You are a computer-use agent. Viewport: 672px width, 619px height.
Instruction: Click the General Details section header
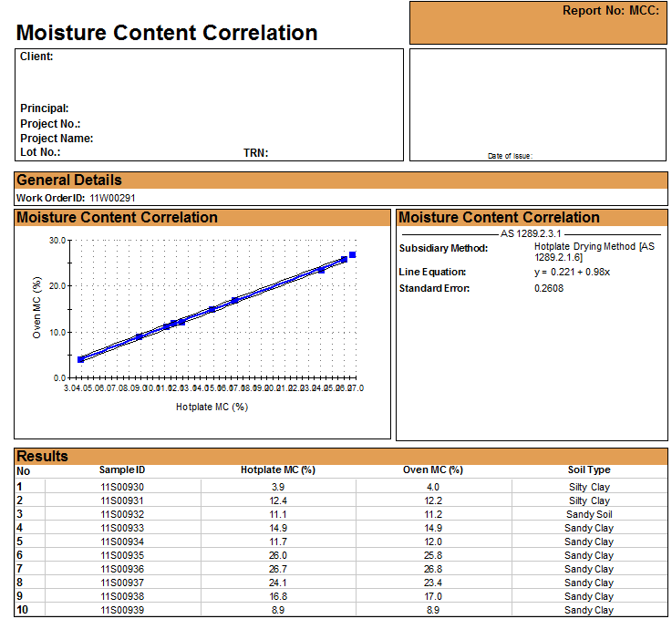point(69,181)
